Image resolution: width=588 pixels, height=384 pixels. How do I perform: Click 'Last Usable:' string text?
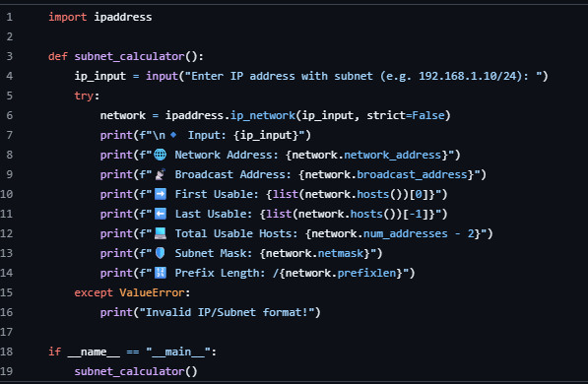[x=214, y=214]
